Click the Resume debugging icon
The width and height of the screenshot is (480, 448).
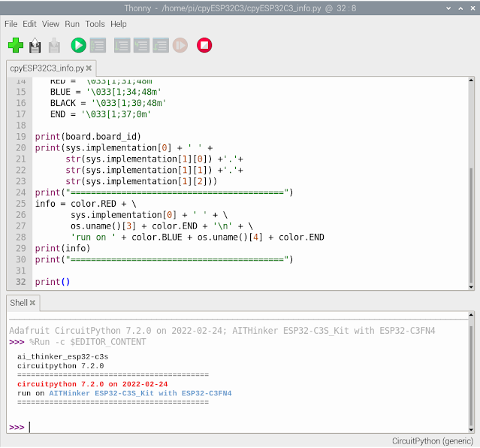(180, 45)
